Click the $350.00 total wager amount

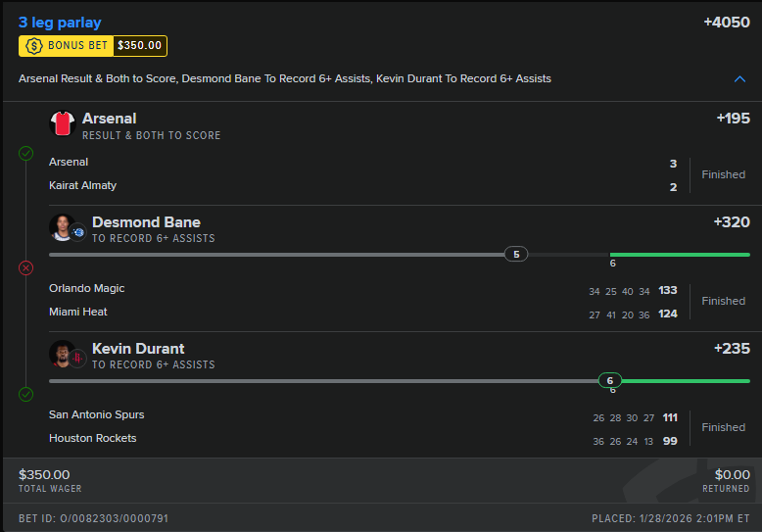pos(44,474)
